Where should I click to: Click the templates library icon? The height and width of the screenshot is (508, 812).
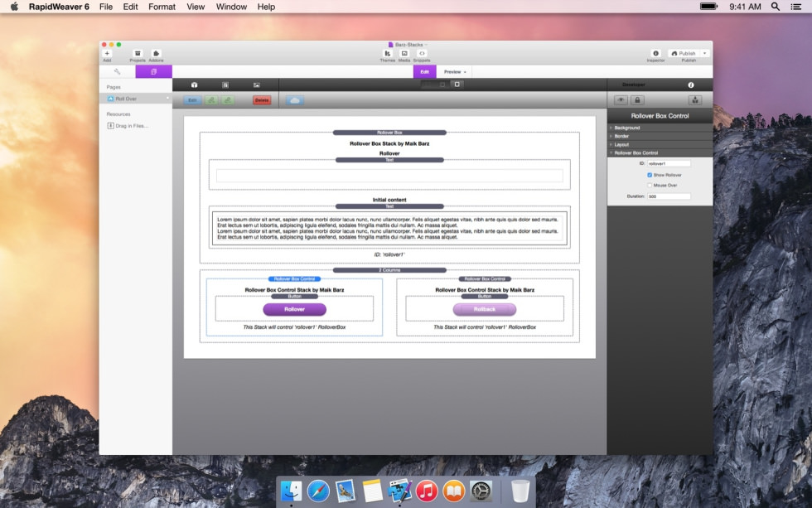(x=225, y=85)
